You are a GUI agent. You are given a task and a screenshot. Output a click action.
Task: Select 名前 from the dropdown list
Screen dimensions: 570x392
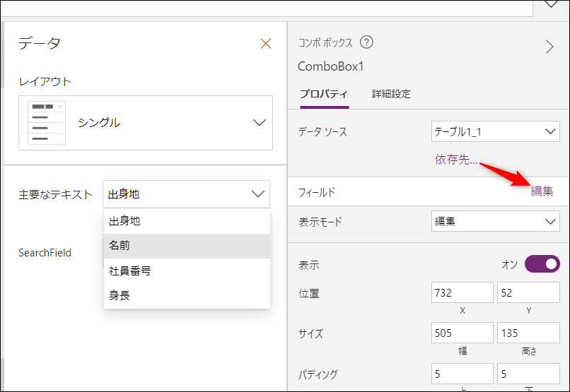tap(187, 246)
